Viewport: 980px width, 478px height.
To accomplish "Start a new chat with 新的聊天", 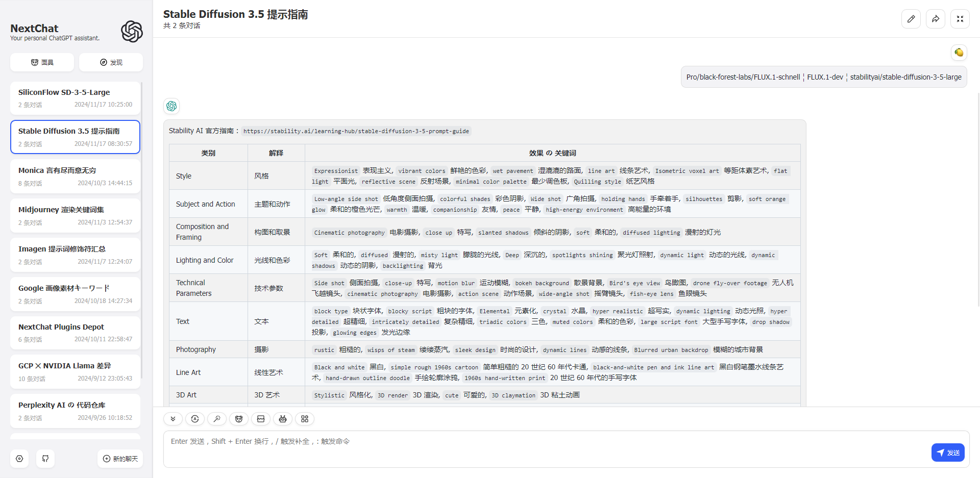I will pyautogui.click(x=120, y=459).
